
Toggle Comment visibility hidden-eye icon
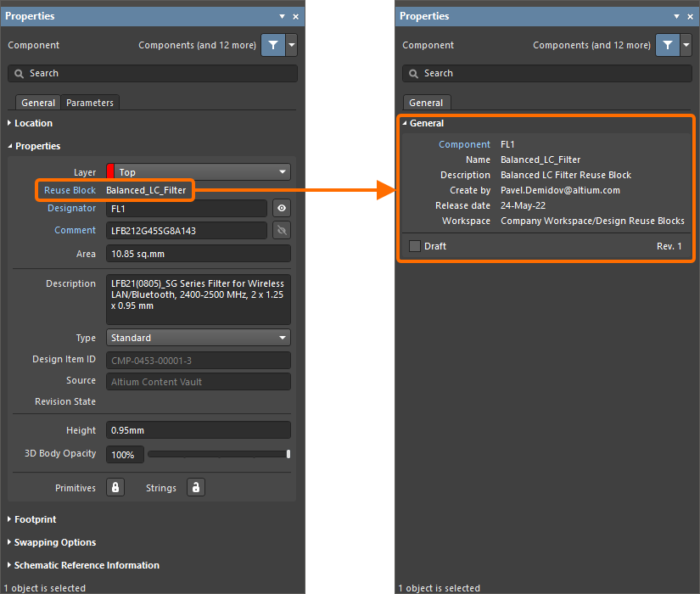(282, 230)
